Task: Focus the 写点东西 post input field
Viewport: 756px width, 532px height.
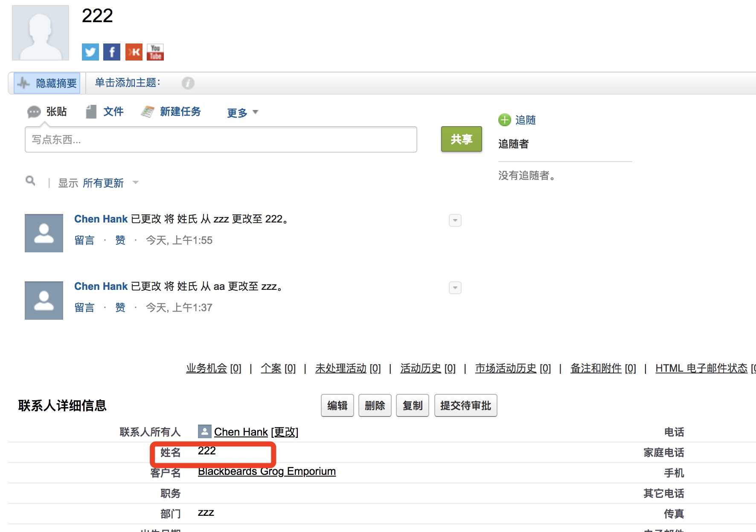Action: [x=221, y=139]
